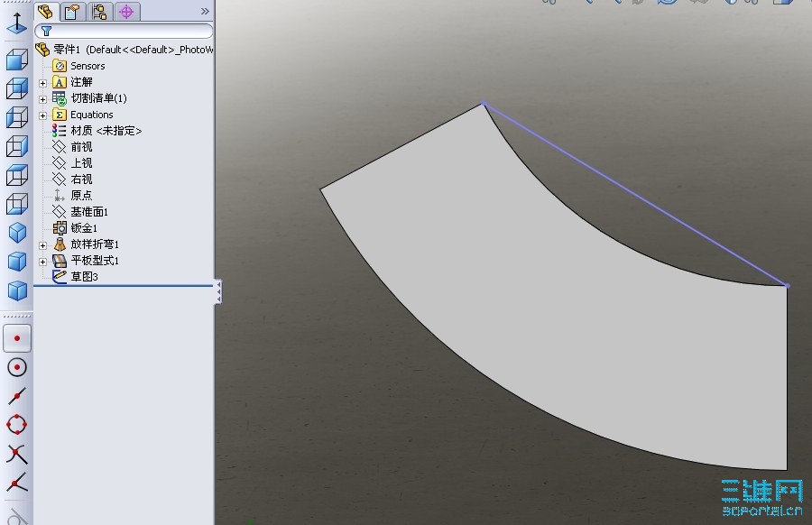The height and width of the screenshot is (525, 812).
Task: Select the 材质 <未指定> material icon
Action: coord(59,131)
